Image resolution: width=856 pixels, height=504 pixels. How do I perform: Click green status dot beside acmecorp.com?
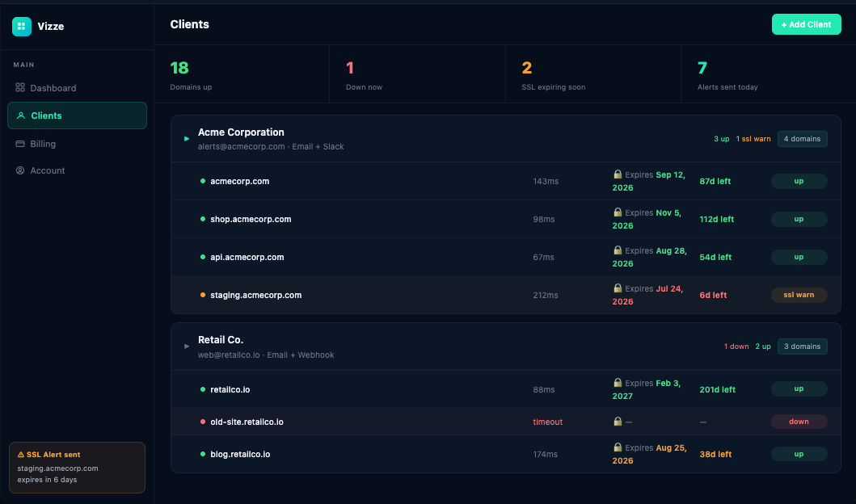[x=203, y=181]
